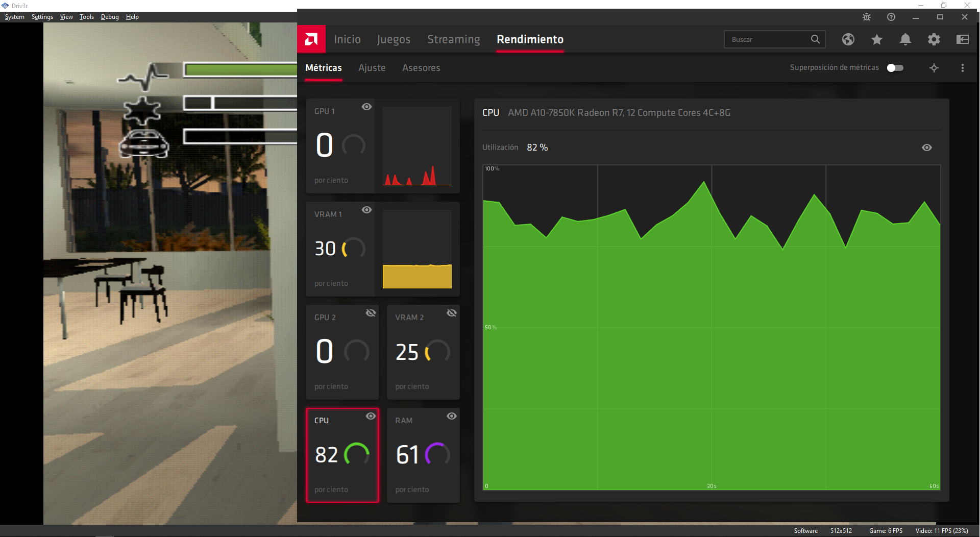Click the AMD A10-7850K processor name
Screen dimensions: 980x537
[619, 113]
